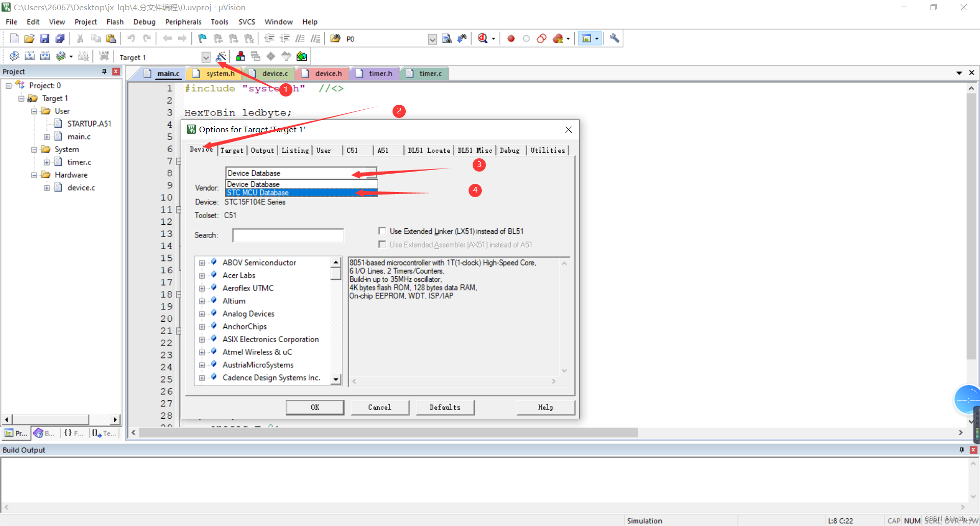Click the Save All icon

click(60, 38)
